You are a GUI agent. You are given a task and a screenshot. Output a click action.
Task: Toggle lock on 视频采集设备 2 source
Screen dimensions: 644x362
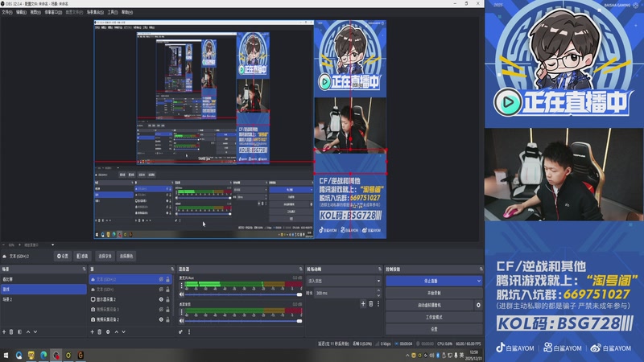pos(167,319)
